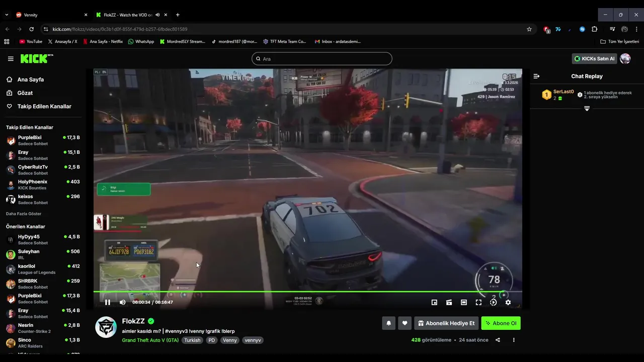Switch to the Vennity browser tab
This screenshot has width=644, height=362.
point(50,15)
